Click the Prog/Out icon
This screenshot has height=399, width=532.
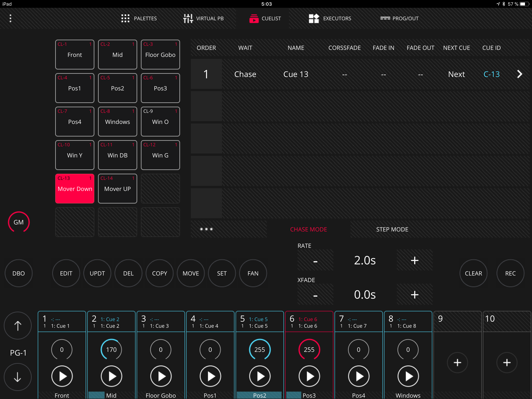click(x=385, y=18)
